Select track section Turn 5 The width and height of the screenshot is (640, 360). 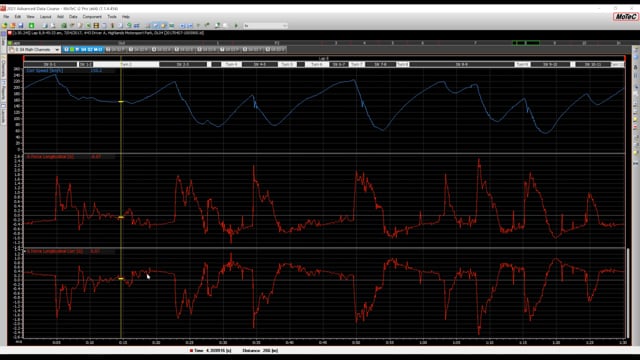pos(287,64)
